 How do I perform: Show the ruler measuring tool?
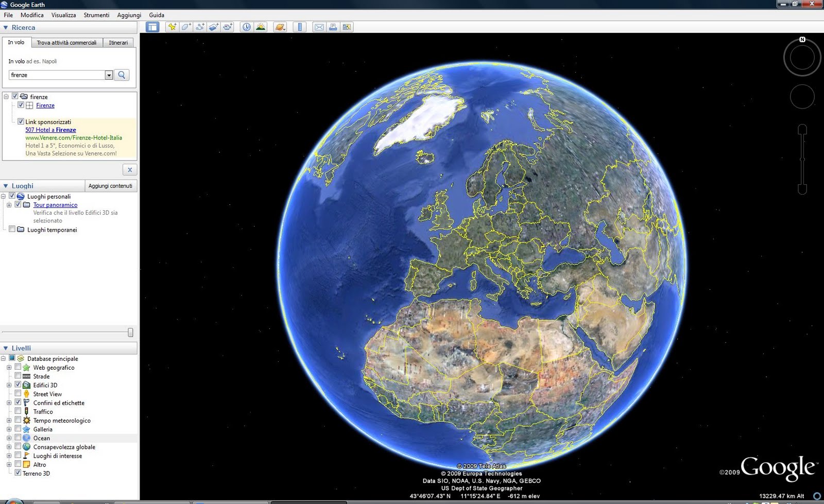[x=300, y=27]
